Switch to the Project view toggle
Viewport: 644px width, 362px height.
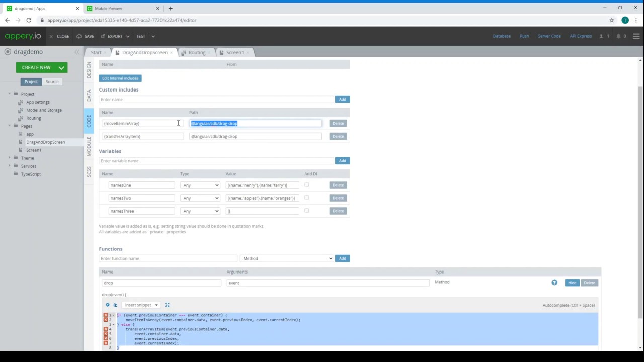(31, 82)
